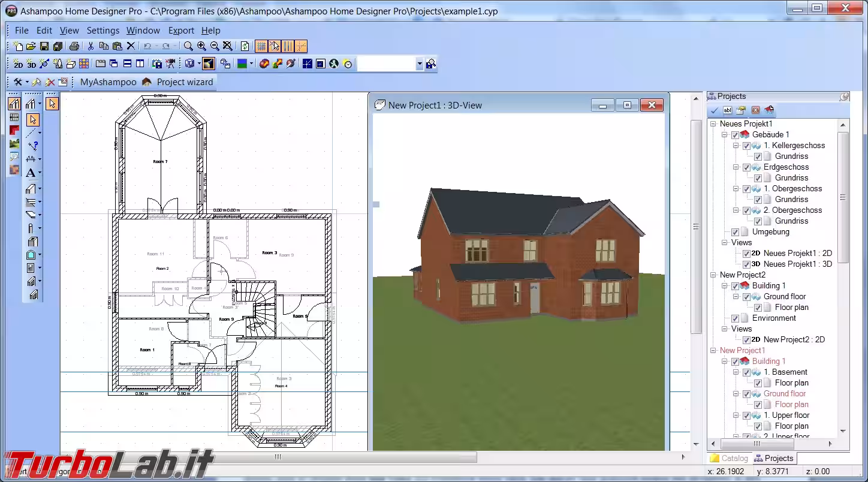Switch to 3D view using toolbar icon
The width and height of the screenshot is (868, 482).
pos(31,64)
